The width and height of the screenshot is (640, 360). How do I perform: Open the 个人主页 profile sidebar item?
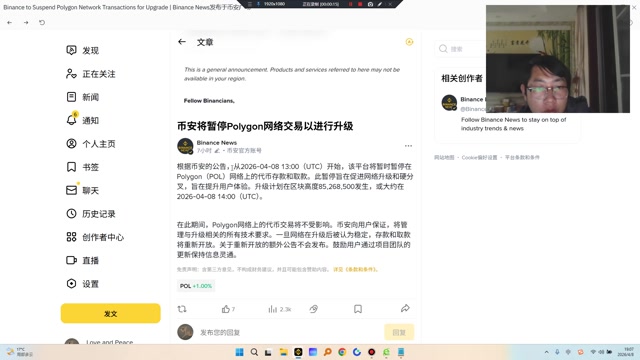pos(91,144)
